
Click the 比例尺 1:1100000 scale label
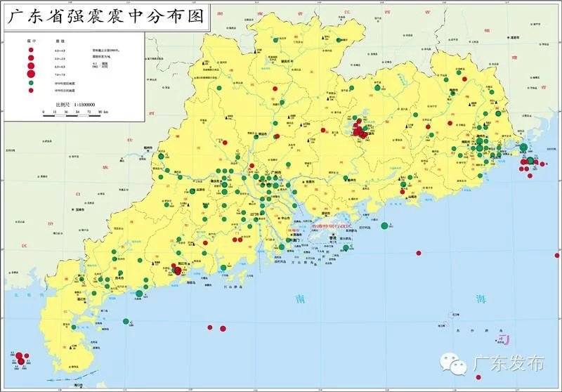[x=75, y=105]
